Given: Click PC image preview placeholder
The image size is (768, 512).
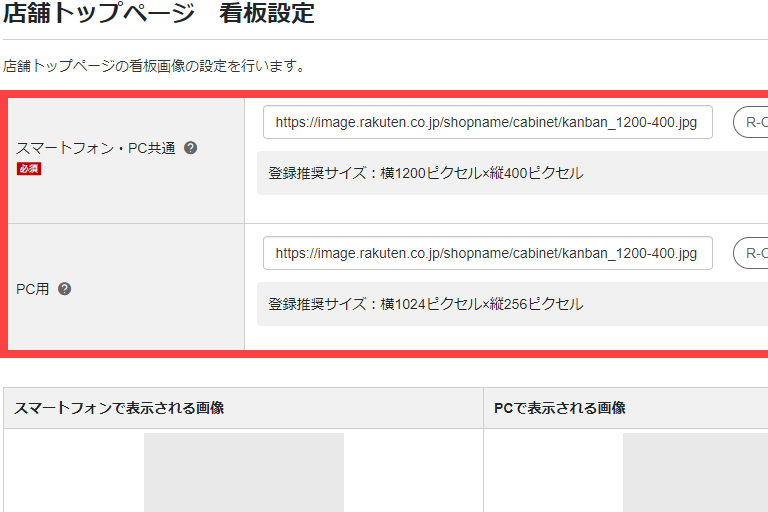Looking at the screenshot, I should [x=696, y=472].
